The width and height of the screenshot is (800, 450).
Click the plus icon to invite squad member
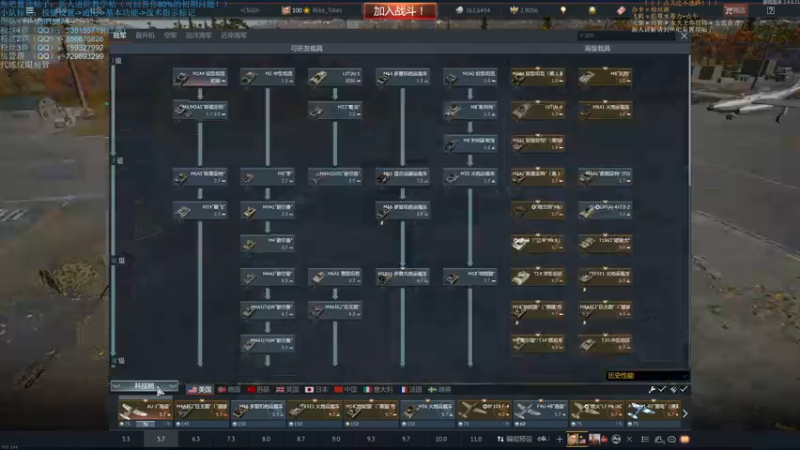(x=559, y=439)
